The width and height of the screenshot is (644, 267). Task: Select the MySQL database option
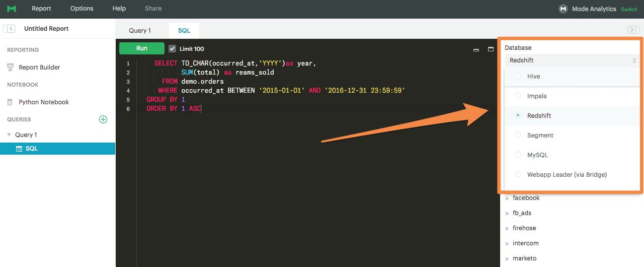point(572,155)
